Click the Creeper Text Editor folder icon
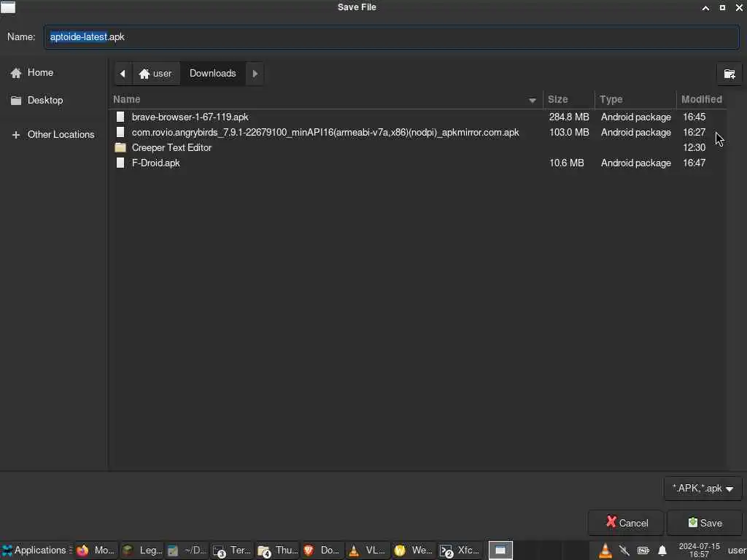747x560 pixels. (x=120, y=147)
